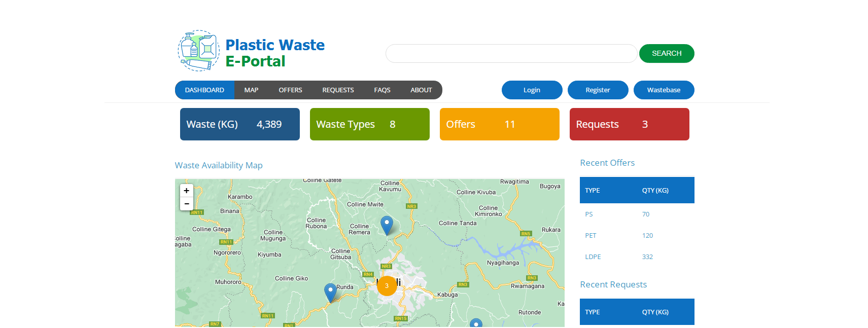Screen dimensions: 868x328
Task: Open the FAQs page
Action: (x=382, y=90)
